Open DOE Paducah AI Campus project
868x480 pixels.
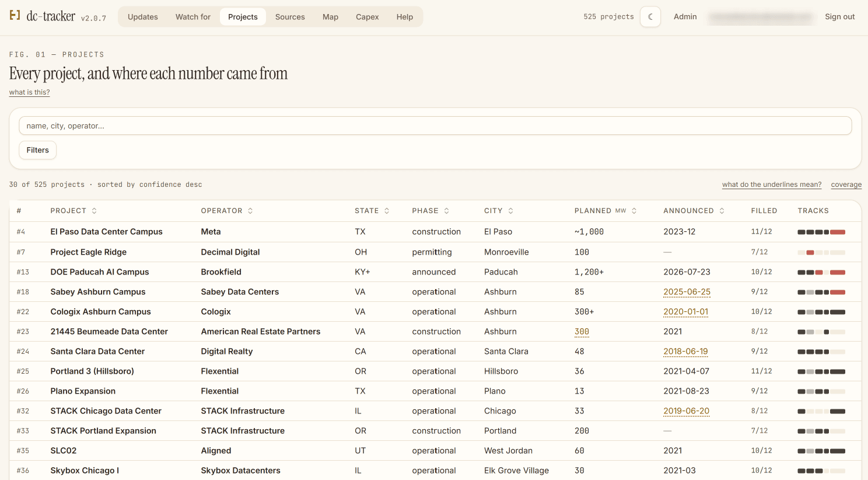coord(100,272)
